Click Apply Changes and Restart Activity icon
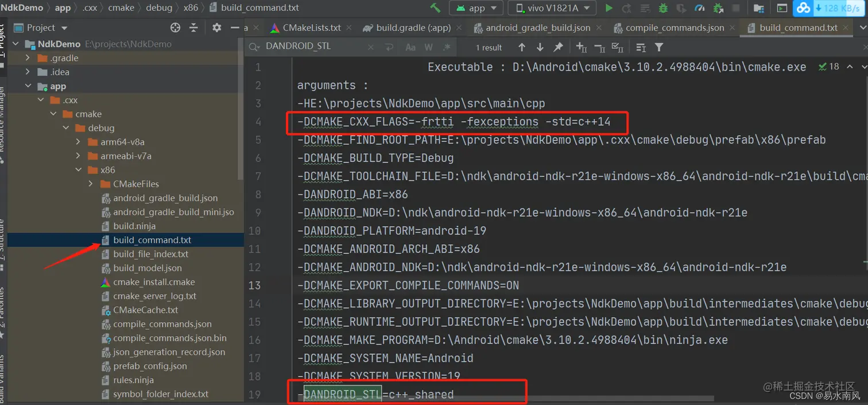Image resolution: width=868 pixels, height=405 pixels. pos(627,8)
